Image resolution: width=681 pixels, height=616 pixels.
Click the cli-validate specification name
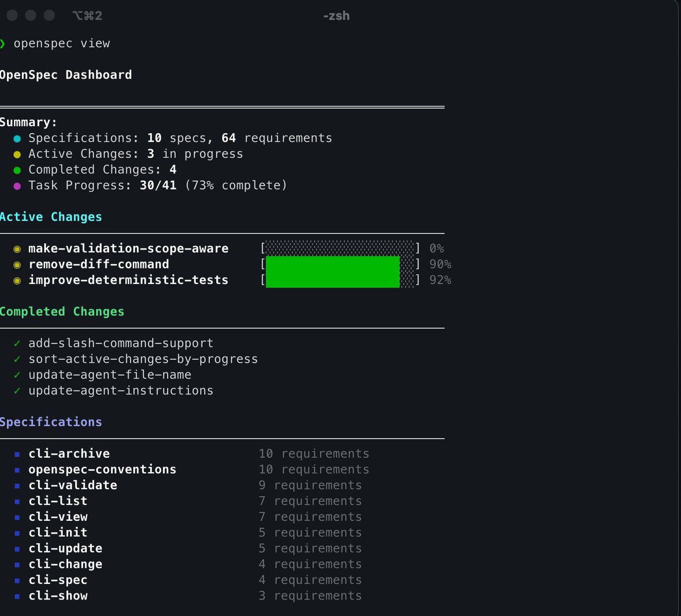coord(73,485)
